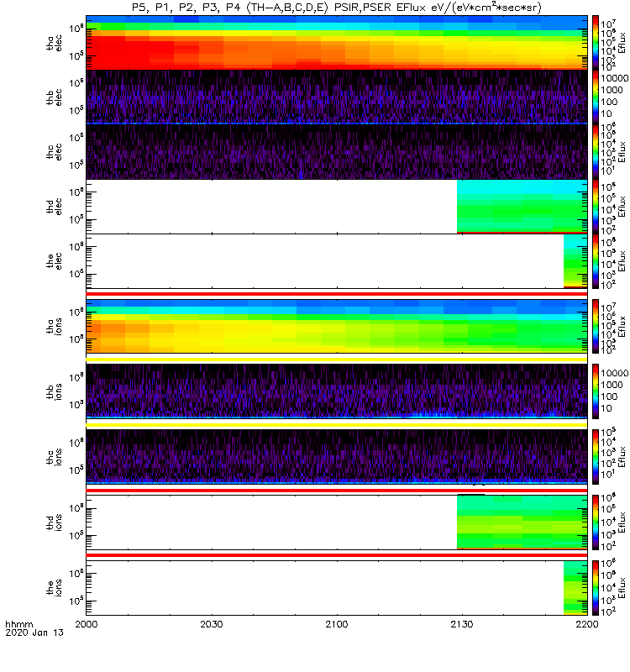Click the tha elec spectrogram panel
This screenshot has width=630, height=672.
337,43
